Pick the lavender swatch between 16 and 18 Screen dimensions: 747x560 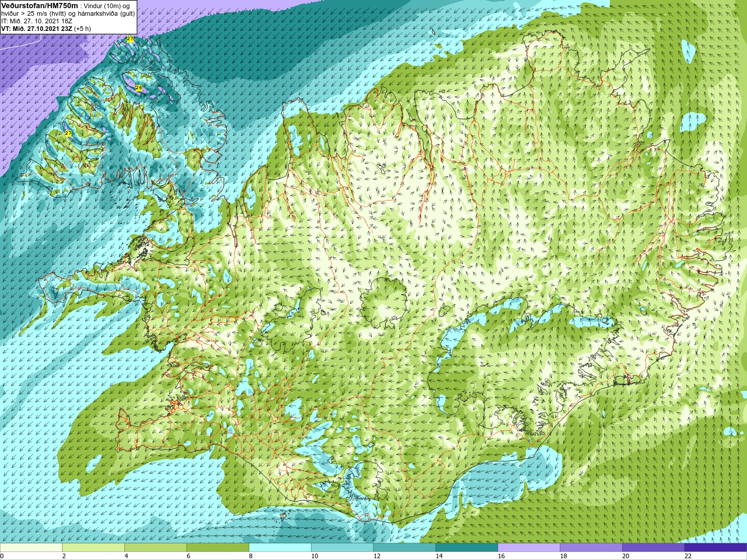tap(529, 548)
